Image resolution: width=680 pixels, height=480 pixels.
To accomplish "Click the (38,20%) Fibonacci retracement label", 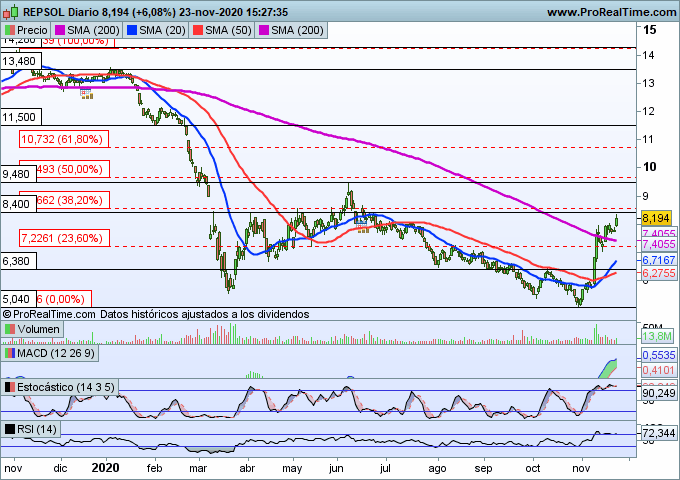I will (72, 200).
